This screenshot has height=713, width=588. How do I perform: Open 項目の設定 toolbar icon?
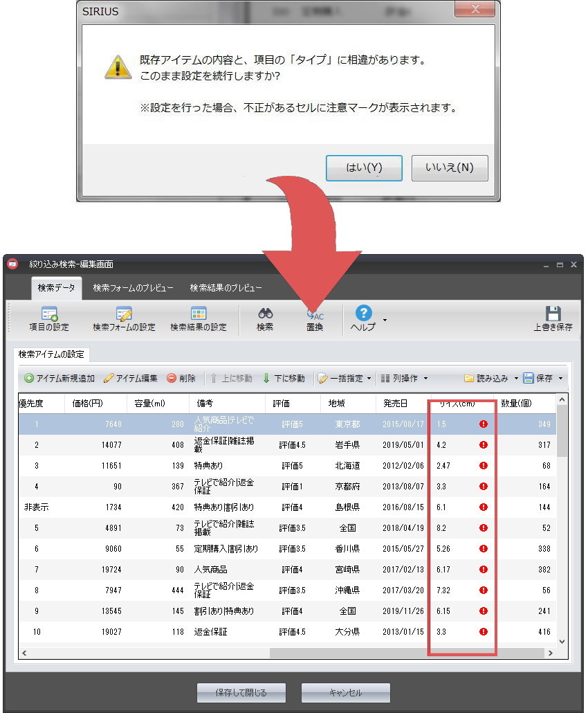point(48,315)
